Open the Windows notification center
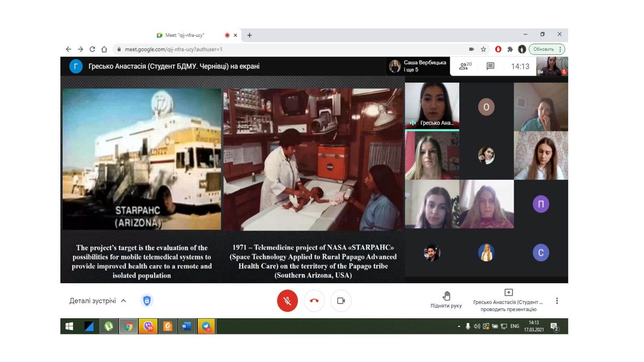 click(x=555, y=327)
